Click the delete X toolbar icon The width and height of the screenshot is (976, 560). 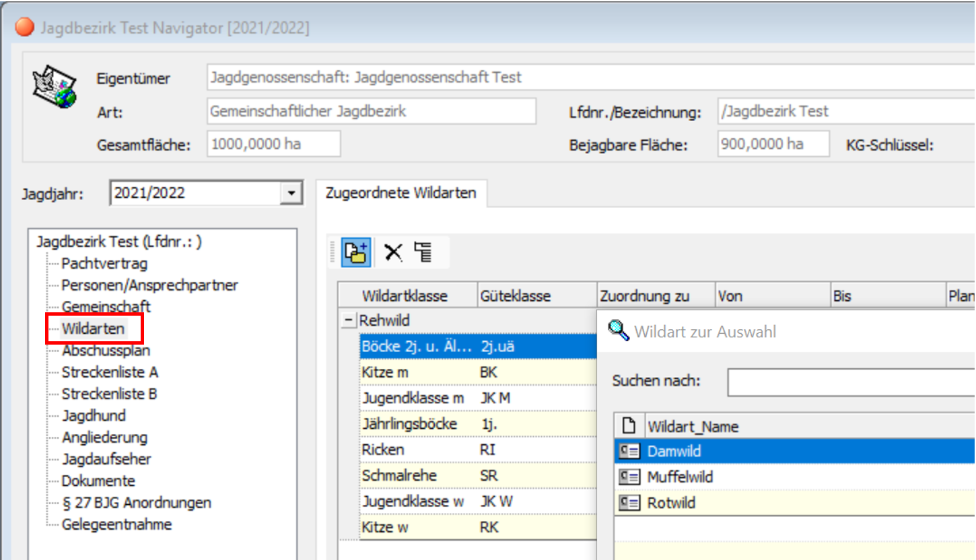393,252
